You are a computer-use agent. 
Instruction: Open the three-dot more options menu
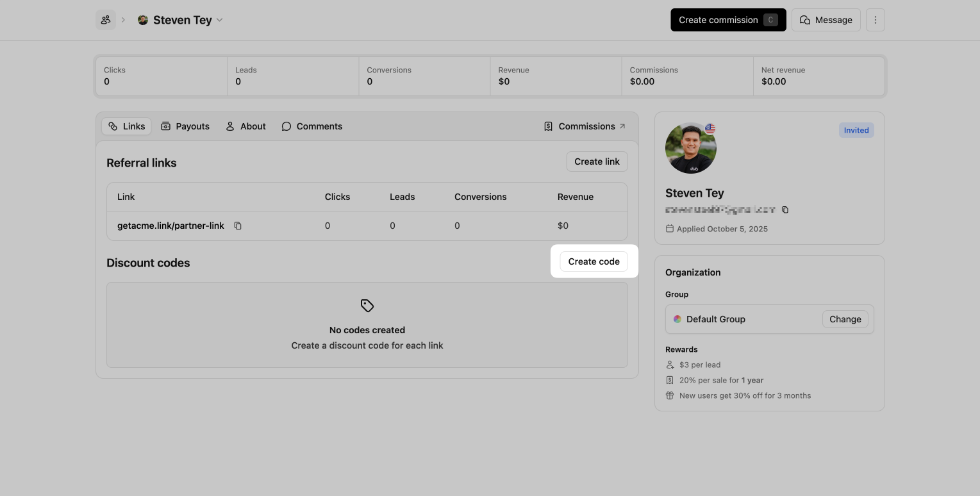coord(875,20)
